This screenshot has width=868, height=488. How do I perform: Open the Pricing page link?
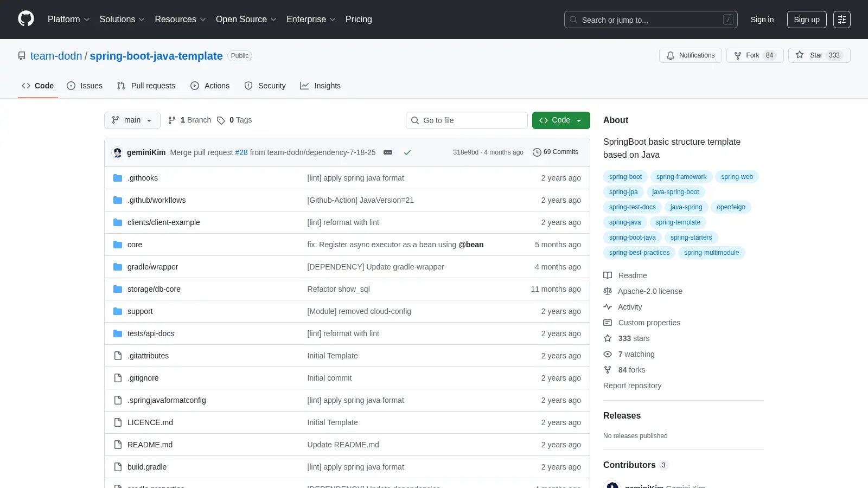point(359,20)
